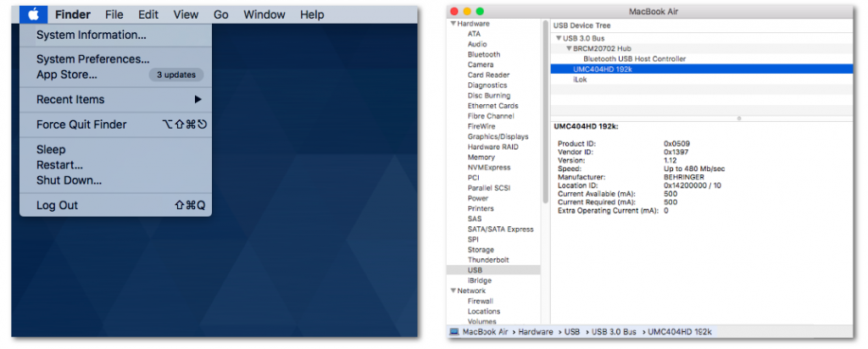The width and height of the screenshot is (868, 349).
Task: Open the Help menu
Action: [x=312, y=15]
